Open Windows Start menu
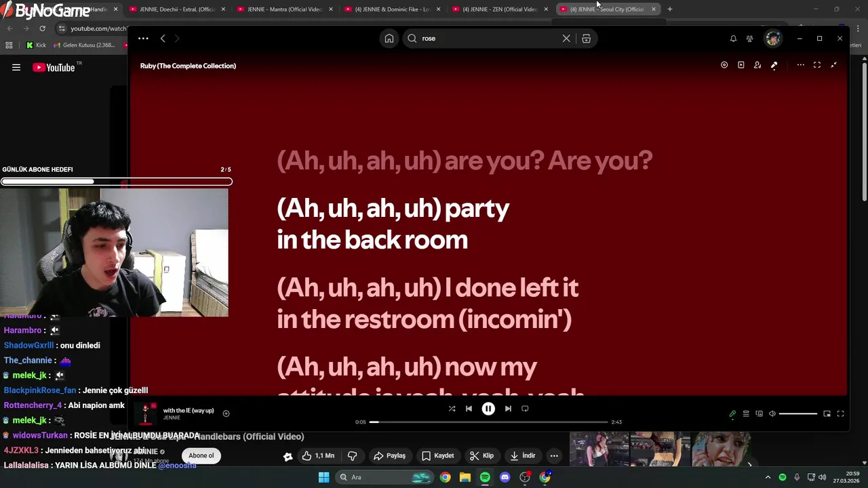The height and width of the screenshot is (488, 868). click(323, 477)
